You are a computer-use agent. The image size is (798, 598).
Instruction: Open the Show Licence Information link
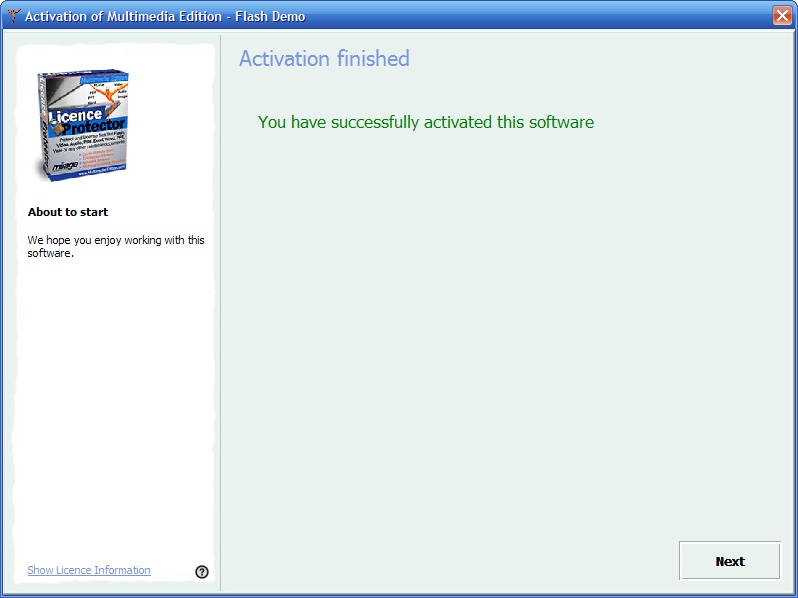tap(89, 570)
